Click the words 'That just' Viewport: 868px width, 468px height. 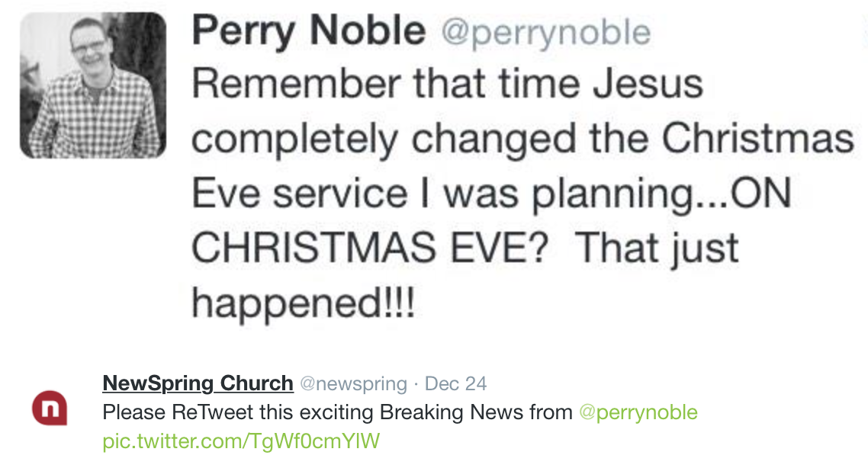tap(657, 248)
